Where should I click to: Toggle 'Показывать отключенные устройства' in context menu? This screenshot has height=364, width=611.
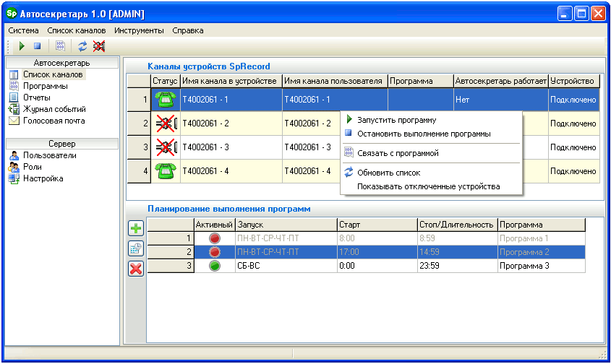[428, 186]
